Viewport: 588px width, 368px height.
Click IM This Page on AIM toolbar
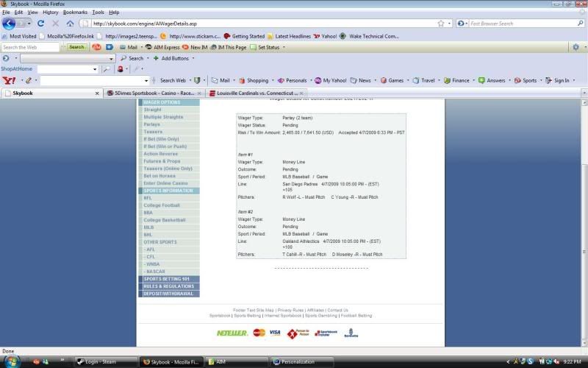coord(229,47)
